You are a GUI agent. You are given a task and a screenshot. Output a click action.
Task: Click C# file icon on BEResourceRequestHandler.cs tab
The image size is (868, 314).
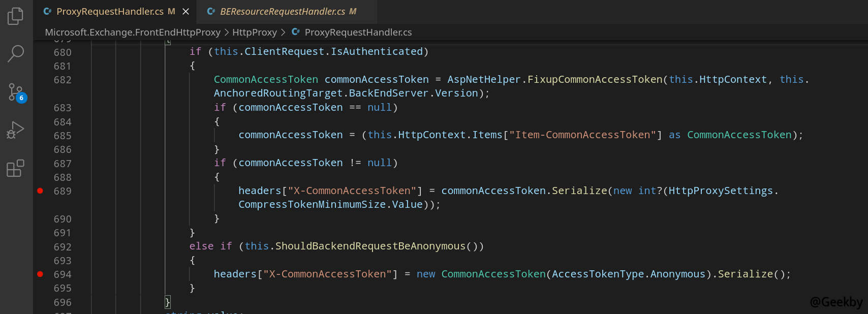[211, 11]
